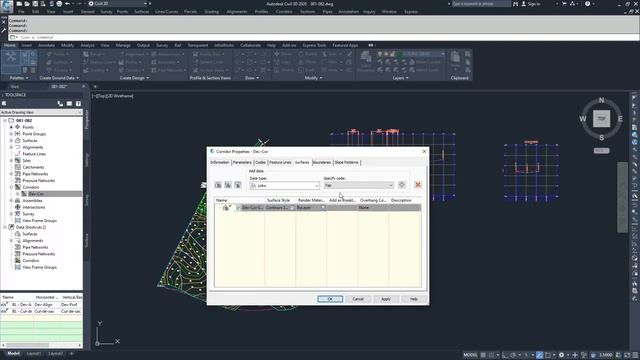The height and width of the screenshot is (360, 640).
Task: Click the Cancel button
Action: click(358, 299)
